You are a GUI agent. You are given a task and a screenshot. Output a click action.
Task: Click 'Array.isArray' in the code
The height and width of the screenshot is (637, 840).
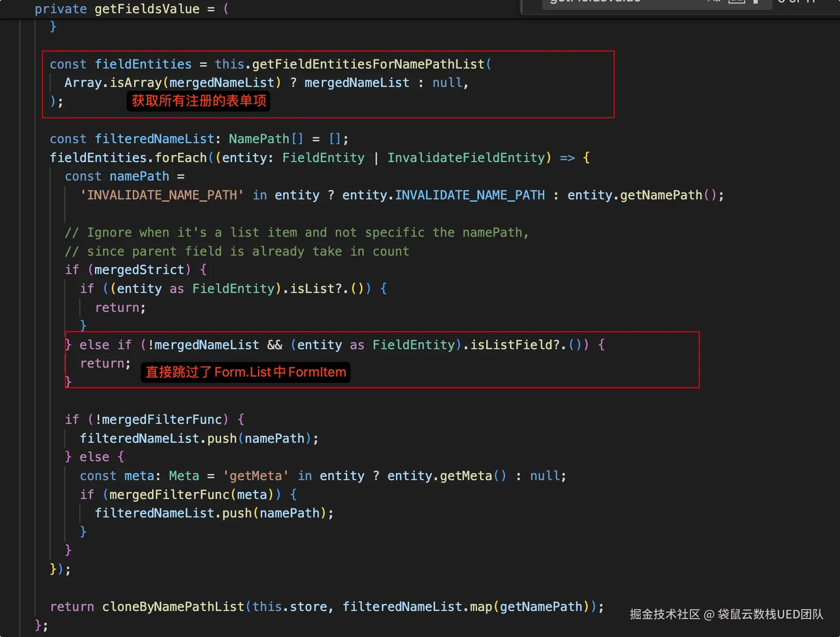coord(113,83)
